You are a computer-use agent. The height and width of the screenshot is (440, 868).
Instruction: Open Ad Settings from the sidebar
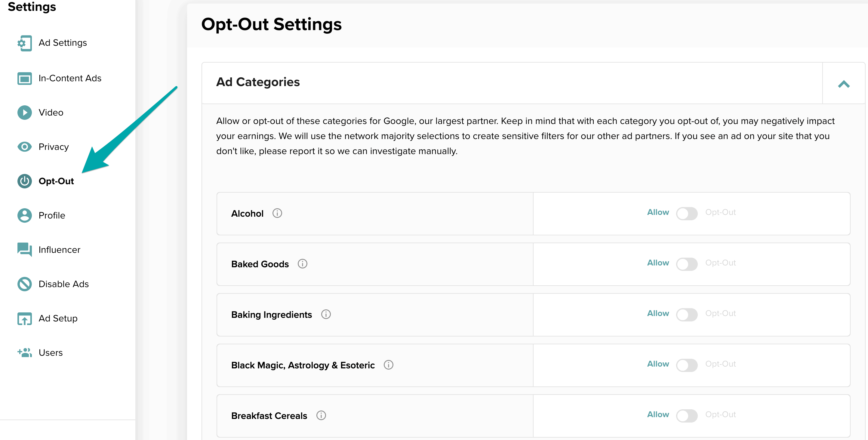24,43
